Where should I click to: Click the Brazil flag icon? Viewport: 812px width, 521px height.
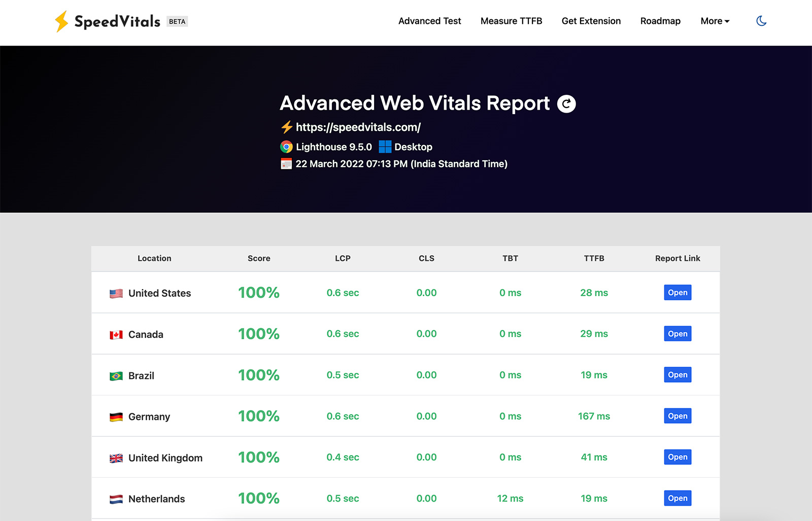(116, 376)
